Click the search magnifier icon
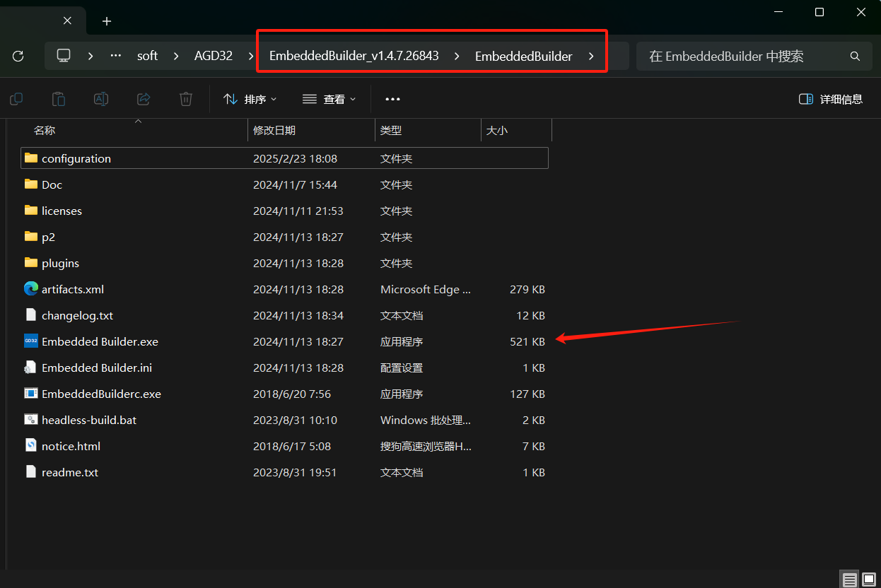881x588 pixels. click(x=855, y=56)
